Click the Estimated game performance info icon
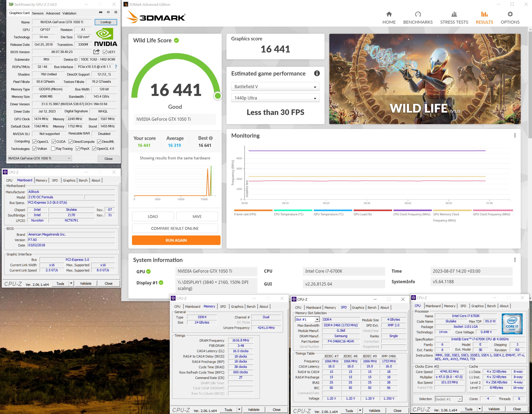Image resolution: width=532 pixels, height=414 pixels. [317, 73]
